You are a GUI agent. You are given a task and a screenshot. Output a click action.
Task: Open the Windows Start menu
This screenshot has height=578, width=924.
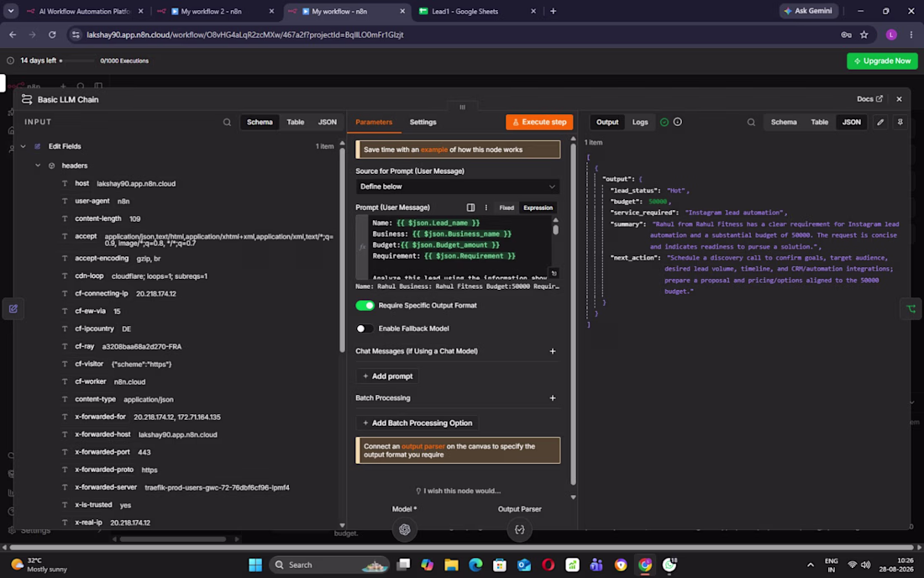(255, 565)
